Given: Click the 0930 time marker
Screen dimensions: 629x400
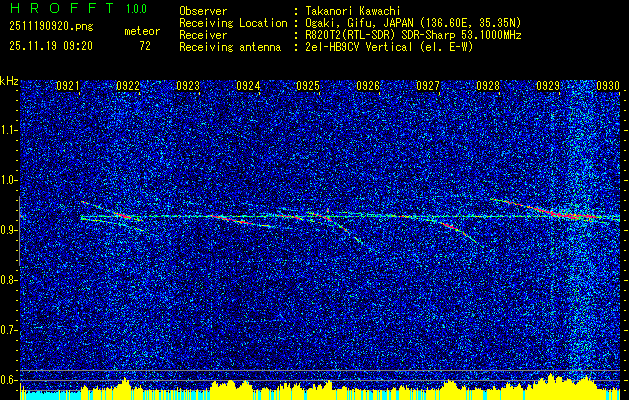Looking at the screenshot, I should pos(608,86).
